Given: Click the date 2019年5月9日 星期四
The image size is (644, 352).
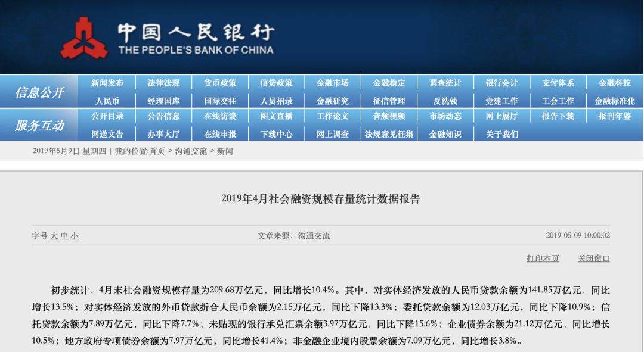Looking at the screenshot, I should pos(68,151).
